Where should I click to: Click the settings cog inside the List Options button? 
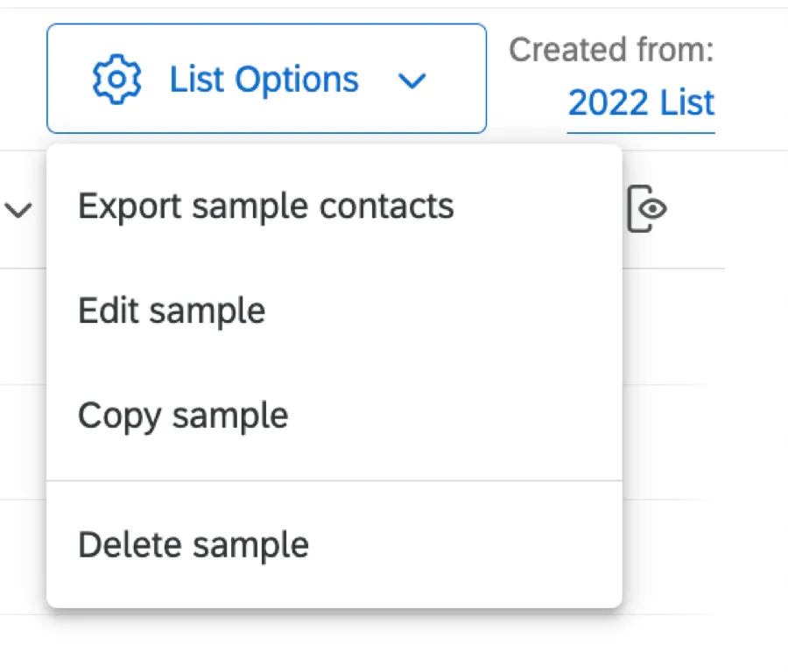coord(116,79)
